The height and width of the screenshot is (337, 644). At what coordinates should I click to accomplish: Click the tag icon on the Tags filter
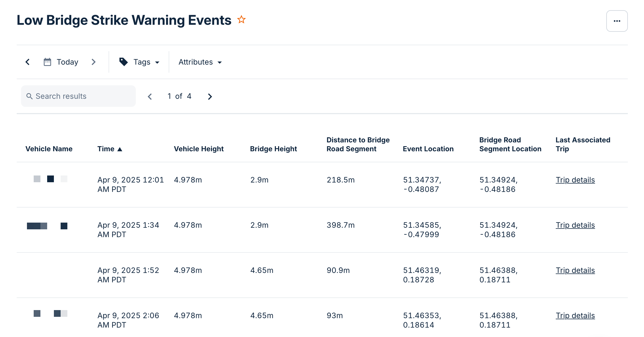tap(123, 62)
